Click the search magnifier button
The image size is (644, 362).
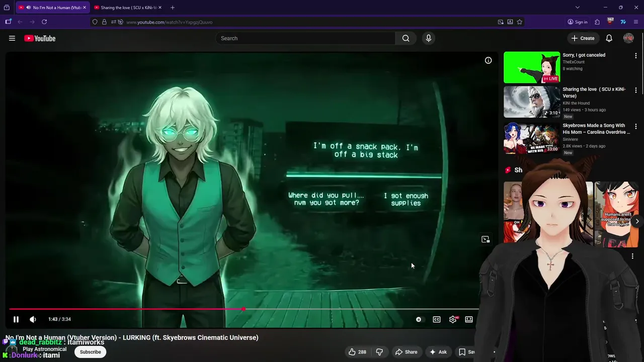pyautogui.click(x=406, y=38)
